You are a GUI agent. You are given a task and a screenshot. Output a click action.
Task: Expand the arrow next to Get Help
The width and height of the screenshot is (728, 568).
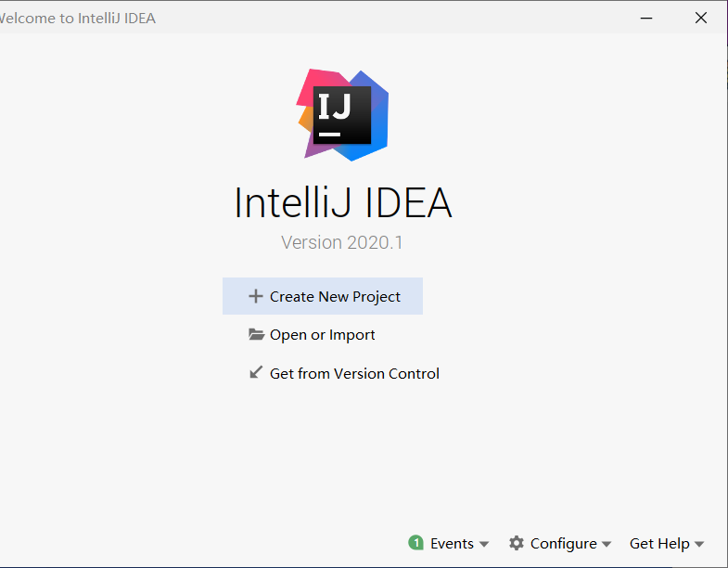(x=699, y=544)
